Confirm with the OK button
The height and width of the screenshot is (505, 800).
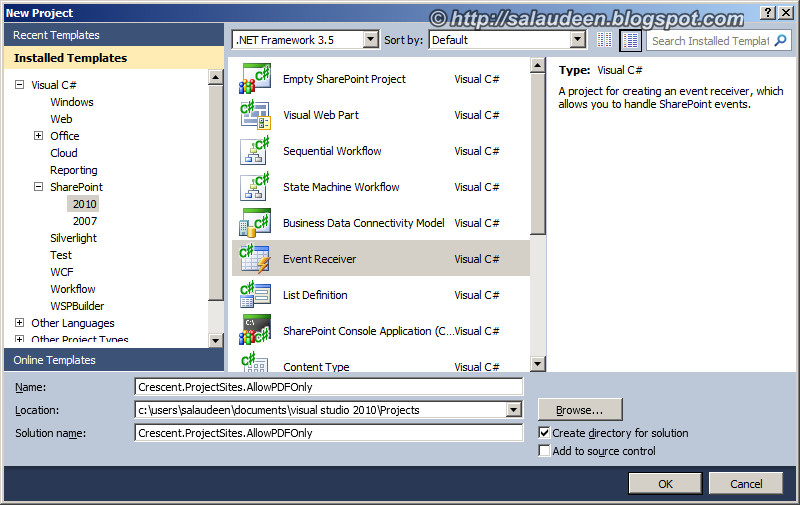(665, 484)
